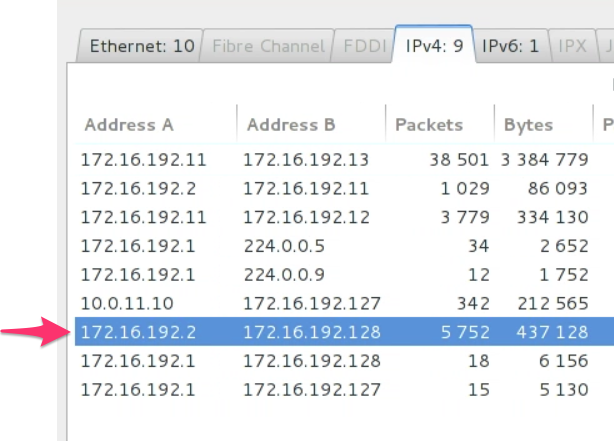Select row with 1 029 packets
The image size is (614, 441).
[x=344, y=188]
